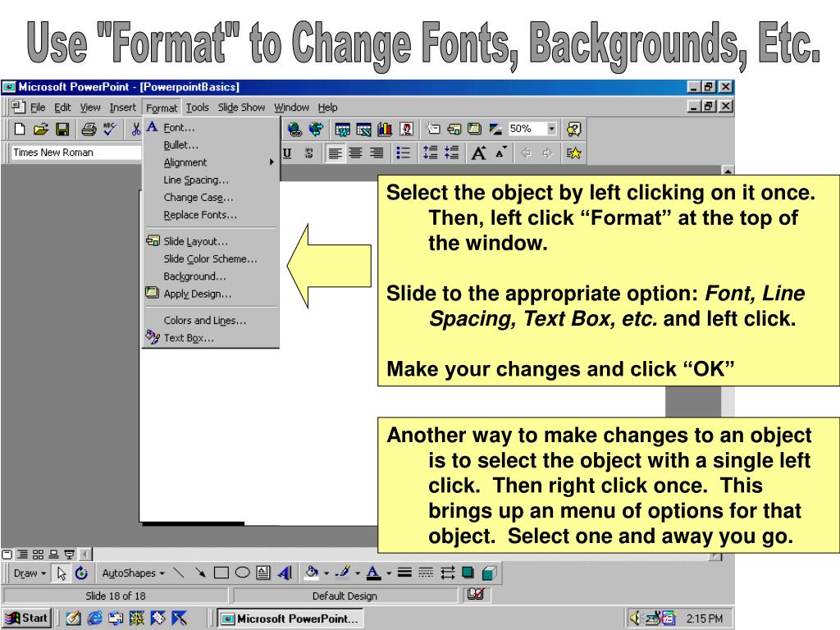The image size is (840, 630).
Task: Click Microsoft PowerPoint taskbar button
Action: pos(290,619)
